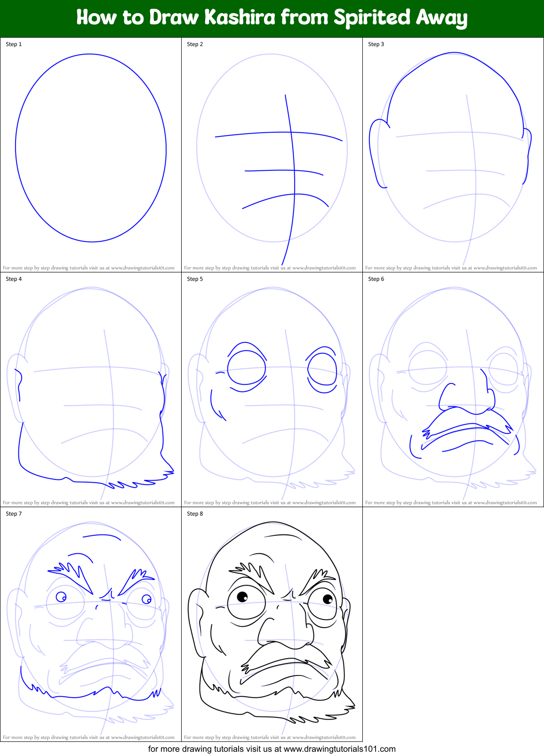544x756 pixels.
Task: Click the 'Step 7' label
Action: pos(14,514)
